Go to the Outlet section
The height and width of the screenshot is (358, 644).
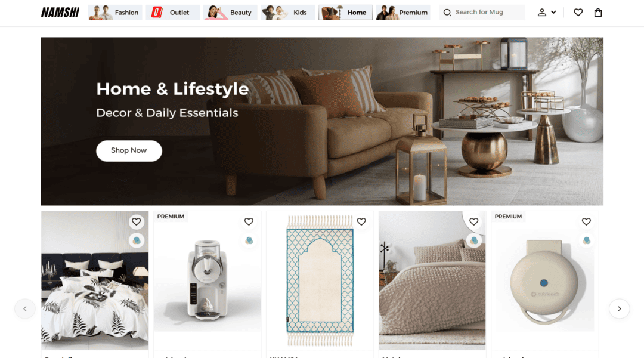tap(173, 13)
